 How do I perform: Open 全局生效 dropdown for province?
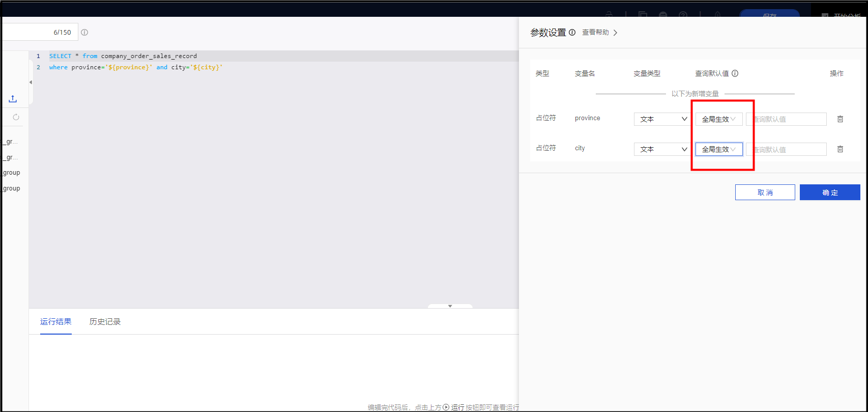point(718,119)
